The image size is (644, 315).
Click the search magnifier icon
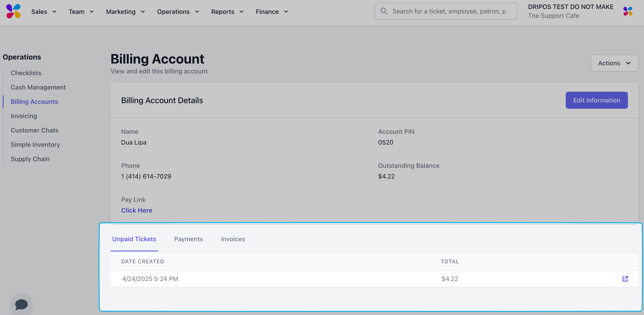coord(384,11)
